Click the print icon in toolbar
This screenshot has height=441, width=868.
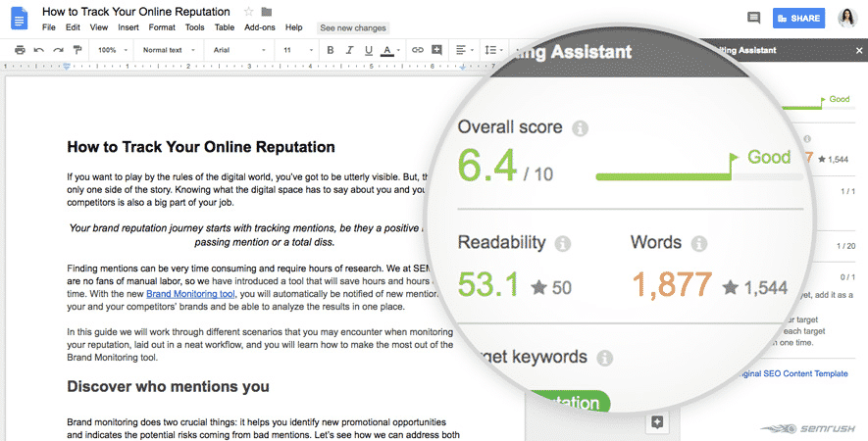point(20,49)
